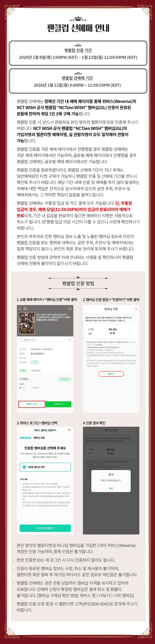Click the X on the darkened 멤버십 인증 screen

tap(136, 430)
